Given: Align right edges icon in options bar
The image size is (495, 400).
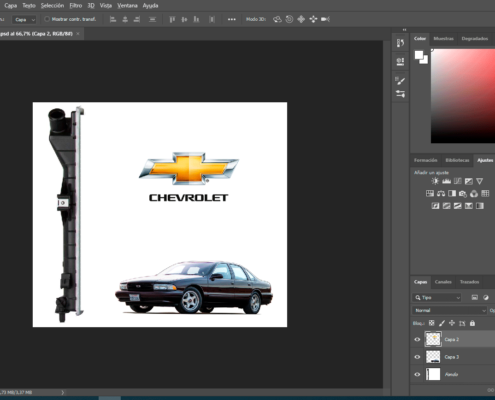Looking at the screenshot, I should click(137, 19).
